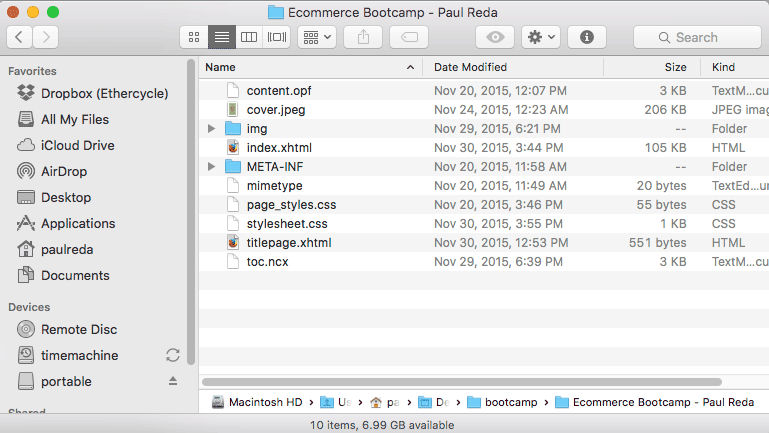Screen dimensions: 769x433
Task: Click the Edit Tags toolbar button
Action: [408, 37]
